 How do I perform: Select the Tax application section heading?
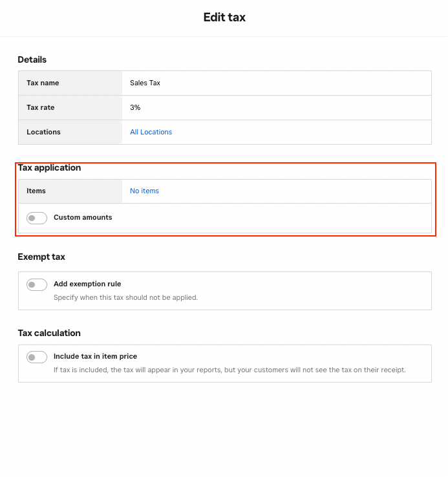[x=49, y=167]
